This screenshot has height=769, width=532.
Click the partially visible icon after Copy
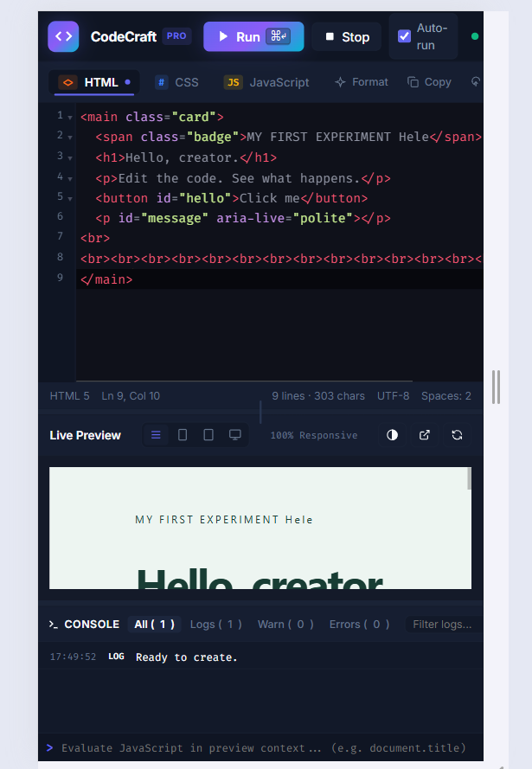[475, 82]
